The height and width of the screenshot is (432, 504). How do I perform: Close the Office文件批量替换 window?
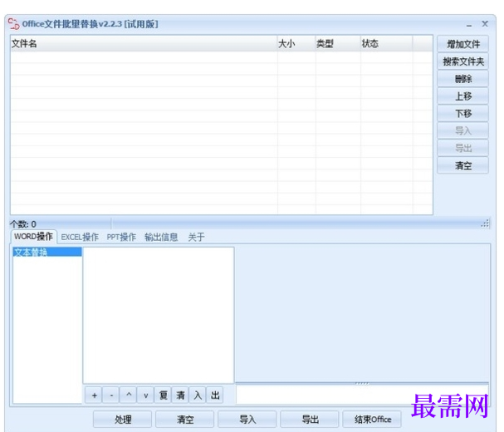pos(485,24)
